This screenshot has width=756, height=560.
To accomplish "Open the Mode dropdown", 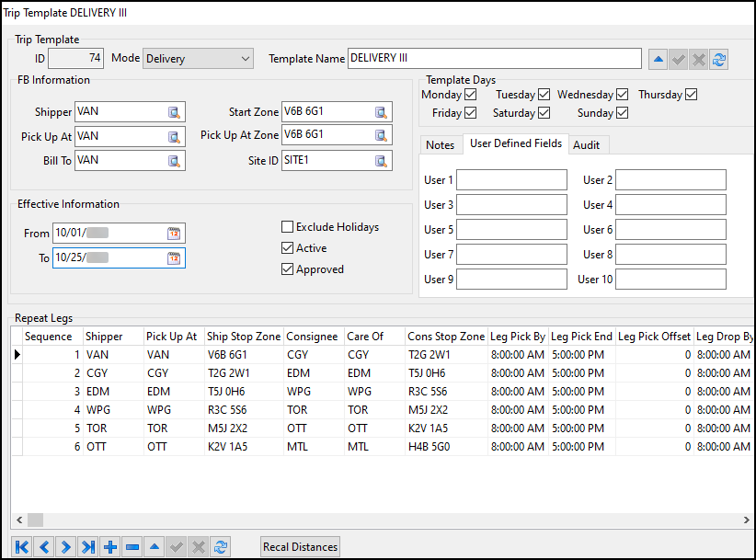I will tap(246, 58).
